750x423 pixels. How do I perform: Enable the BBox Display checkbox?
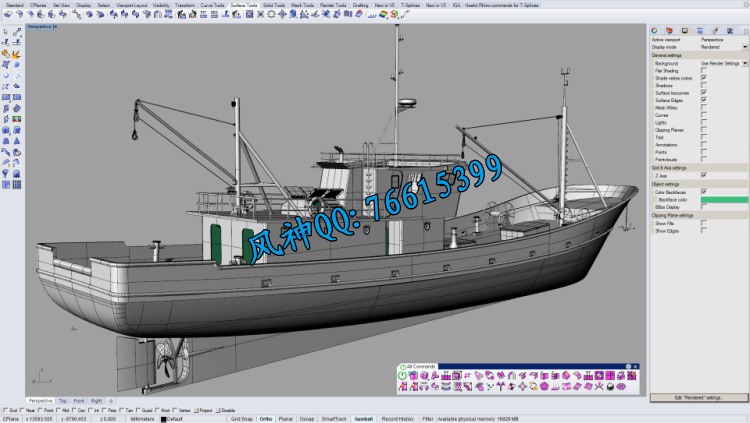click(x=704, y=207)
